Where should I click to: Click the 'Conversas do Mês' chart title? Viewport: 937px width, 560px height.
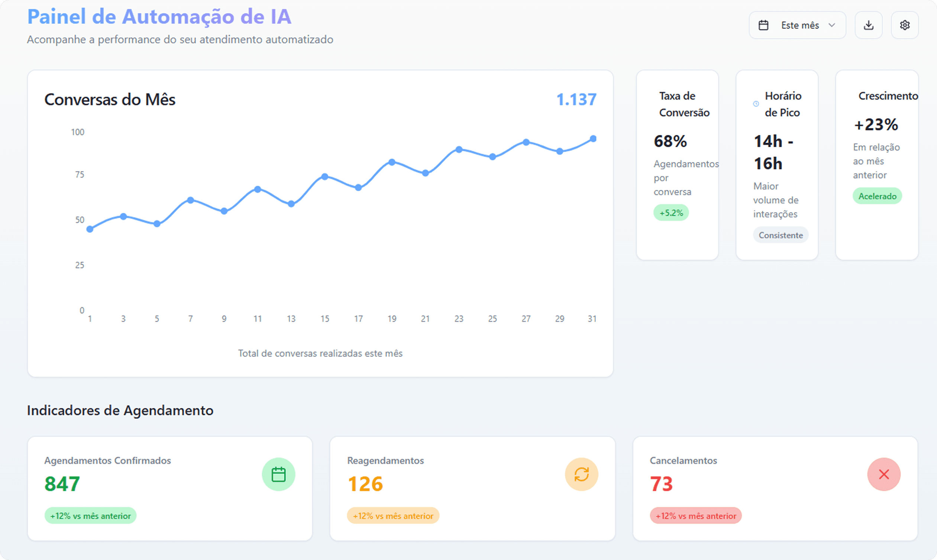point(110,99)
